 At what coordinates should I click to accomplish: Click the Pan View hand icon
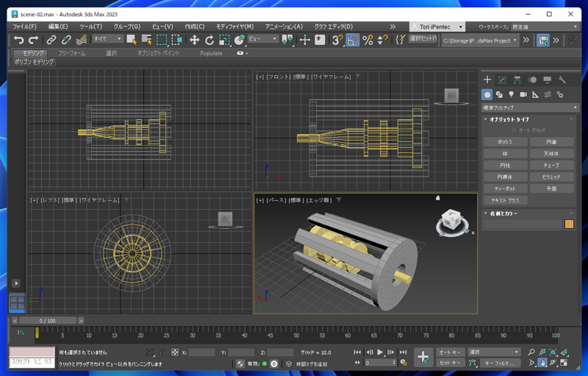(542, 363)
